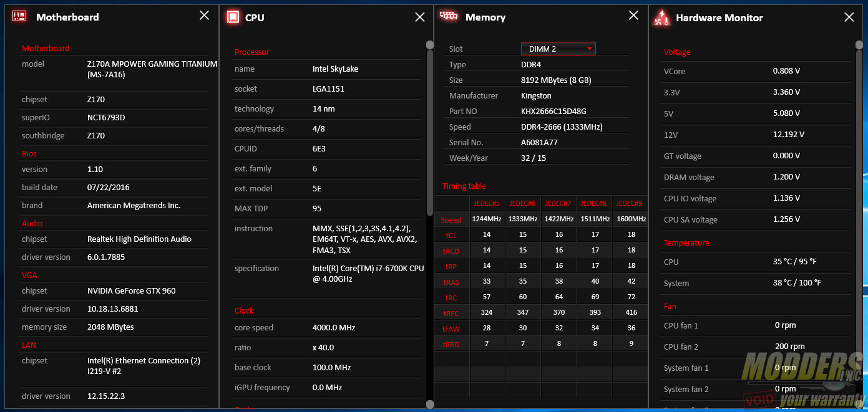The image size is (868, 412).
Task: Click the Manufacturer value Kingston
Action: tap(536, 95)
